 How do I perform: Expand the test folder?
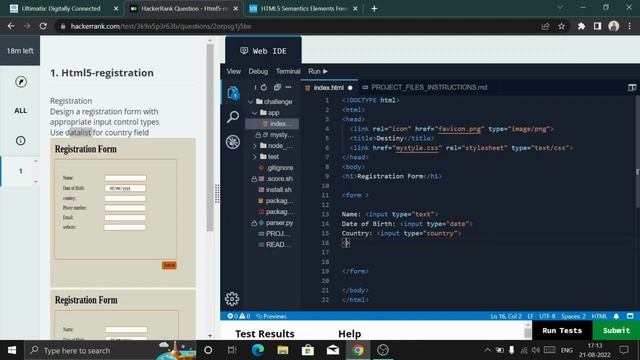(x=255, y=157)
